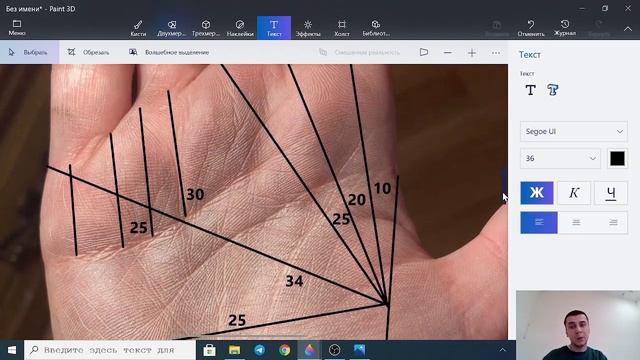
Task: Open font size 36 dropdown
Action: point(560,158)
